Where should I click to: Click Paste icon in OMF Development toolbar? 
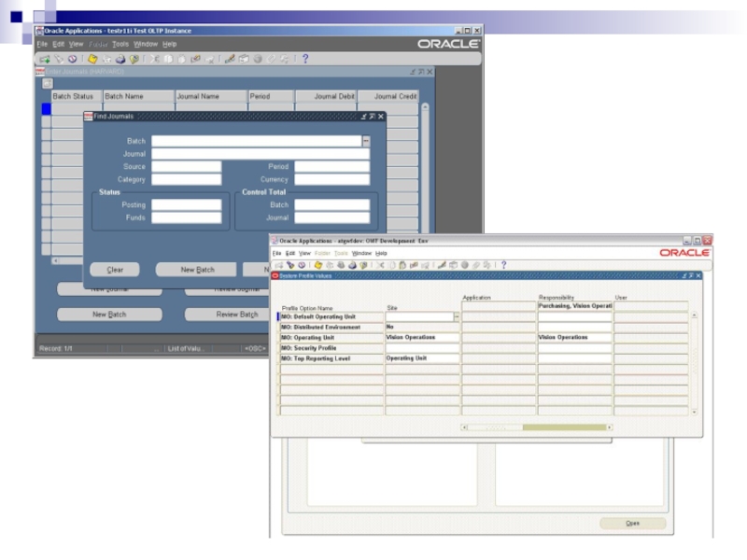pos(402,265)
